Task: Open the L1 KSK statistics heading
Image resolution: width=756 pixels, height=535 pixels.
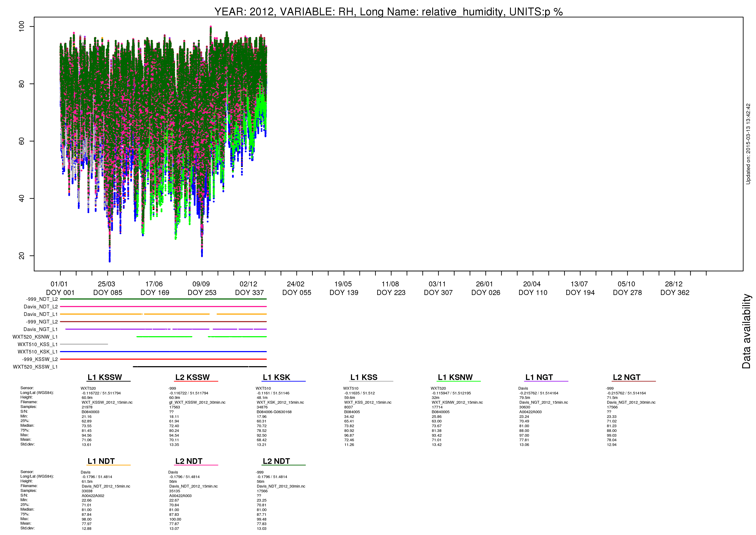Action: pyautogui.click(x=277, y=377)
